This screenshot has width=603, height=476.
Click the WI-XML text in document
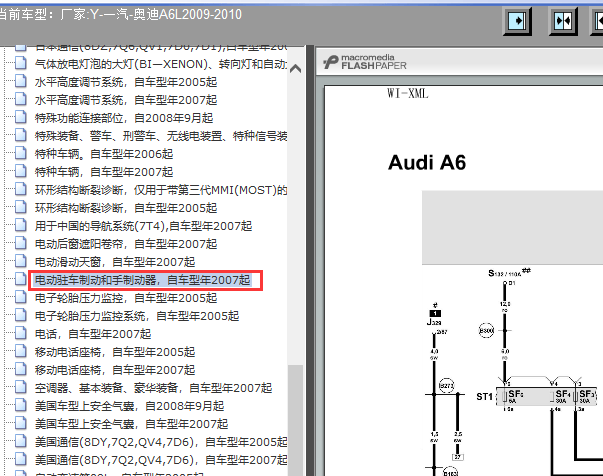coord(408,93)
